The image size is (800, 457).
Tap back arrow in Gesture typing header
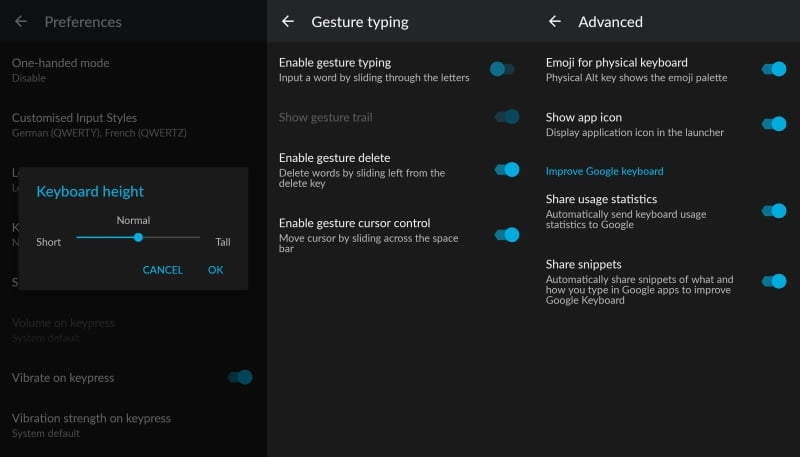tap(288, 21)
